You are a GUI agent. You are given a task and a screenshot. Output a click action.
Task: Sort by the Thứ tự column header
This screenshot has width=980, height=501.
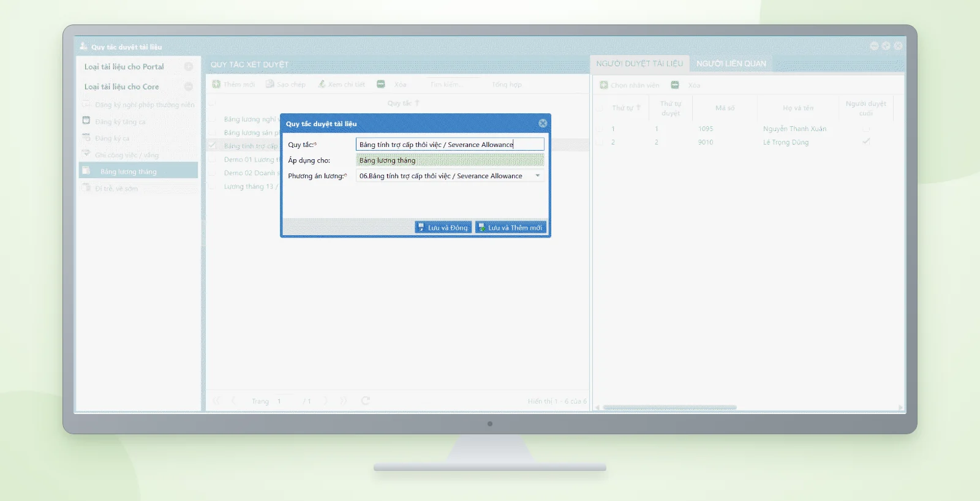click(626, 108)
